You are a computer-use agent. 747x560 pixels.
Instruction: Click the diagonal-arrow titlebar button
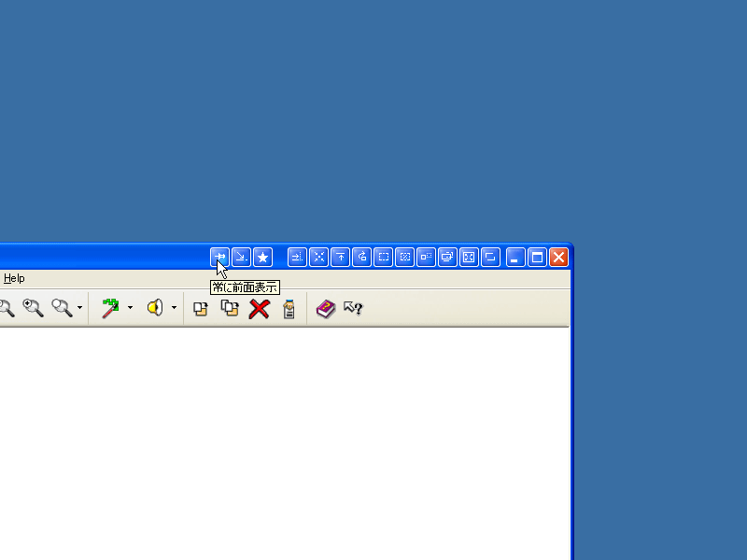pos(241,258)
